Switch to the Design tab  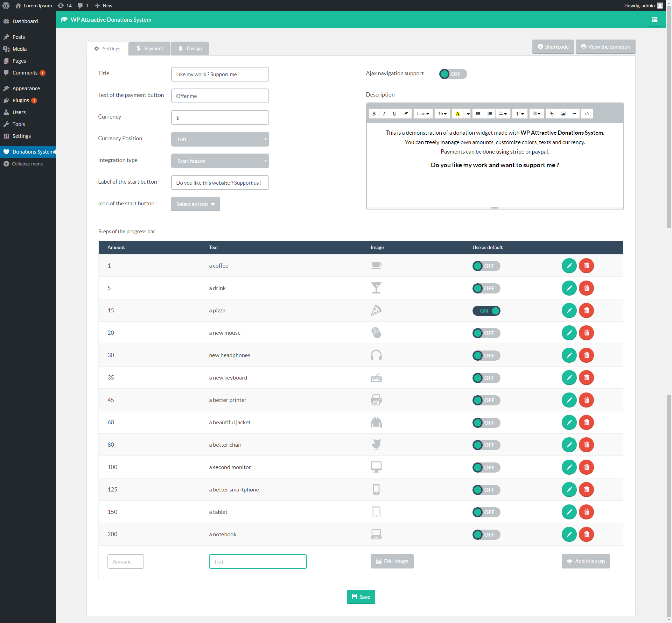[190, 49]
